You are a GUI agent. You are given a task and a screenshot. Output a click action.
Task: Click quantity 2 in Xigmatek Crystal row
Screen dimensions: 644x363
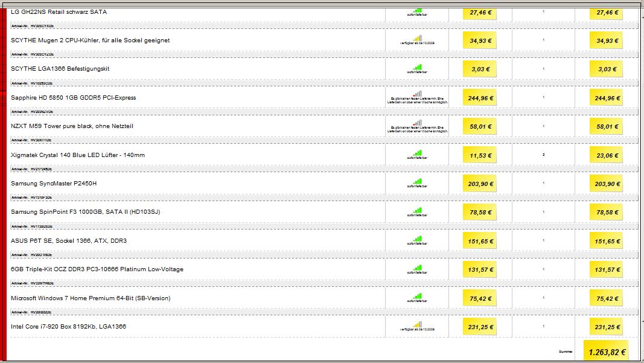(543, 155)
